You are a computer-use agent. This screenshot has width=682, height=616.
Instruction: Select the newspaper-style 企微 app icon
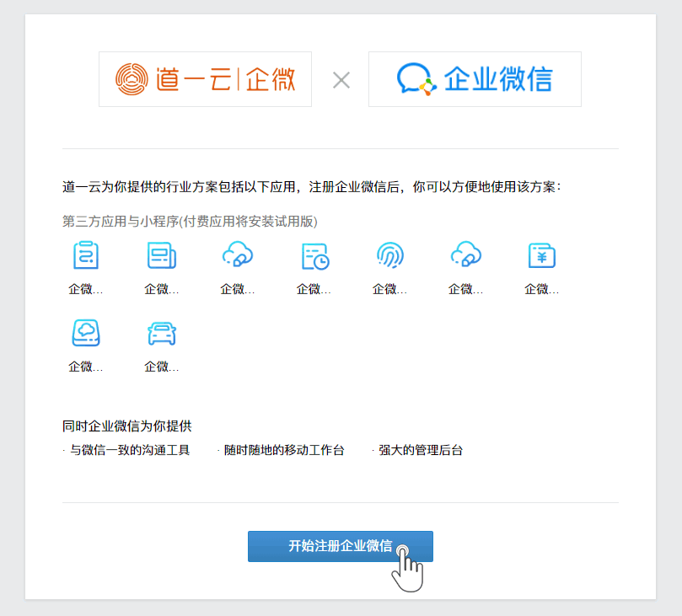[161, 255]
